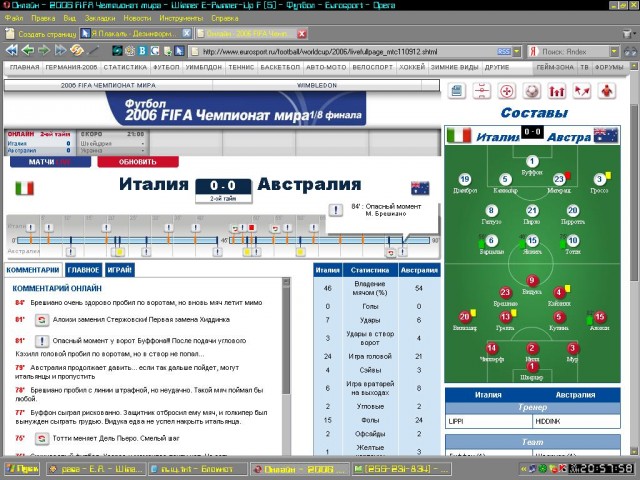The image size is (640, 480).
Task: Open the Правка menu
Action: pyautogui.click(x=43, y=18)
